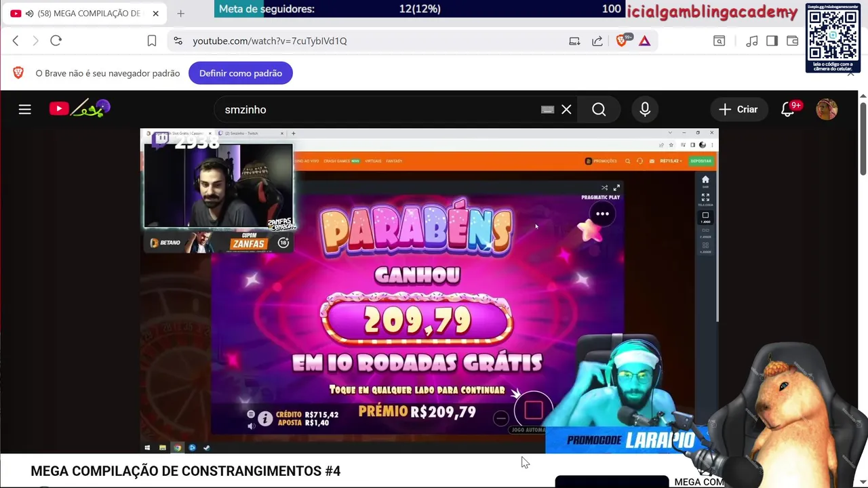
Task: Click the title 'MEGA COMPILAÇÃO DE CONSTRANGIMENTOS #4'
Action: [185, 471]
